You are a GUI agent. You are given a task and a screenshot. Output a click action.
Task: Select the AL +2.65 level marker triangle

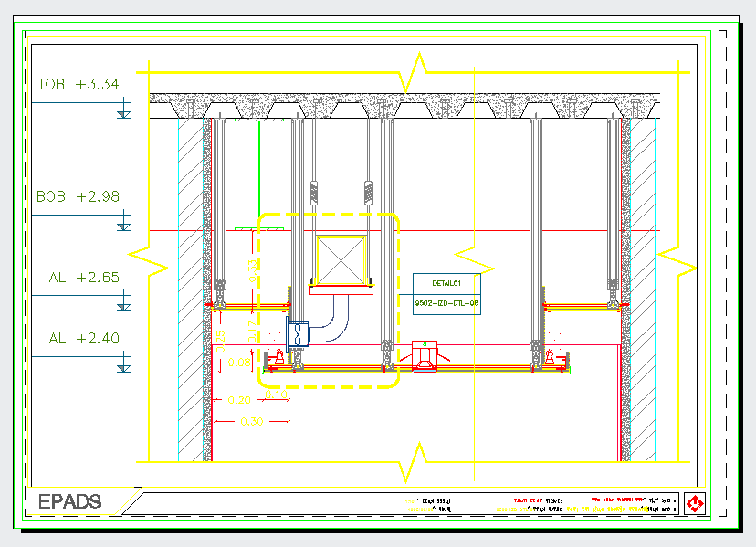pos(125,304)
